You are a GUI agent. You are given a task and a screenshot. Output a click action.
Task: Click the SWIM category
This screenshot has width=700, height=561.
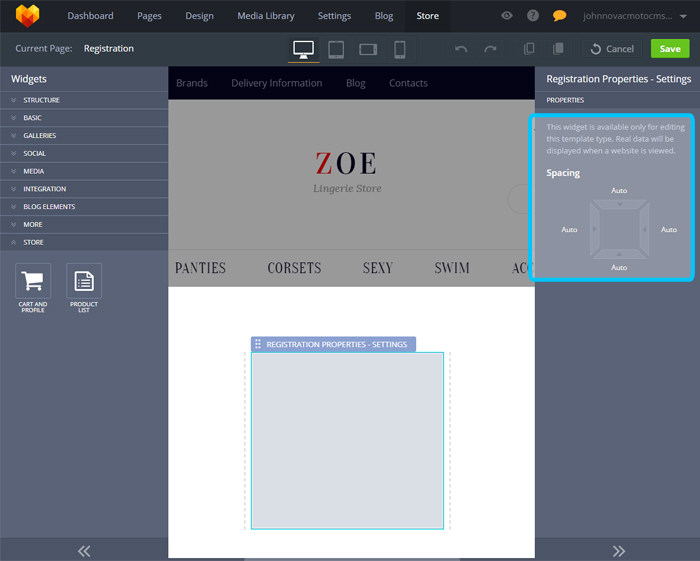click(452, 268)
